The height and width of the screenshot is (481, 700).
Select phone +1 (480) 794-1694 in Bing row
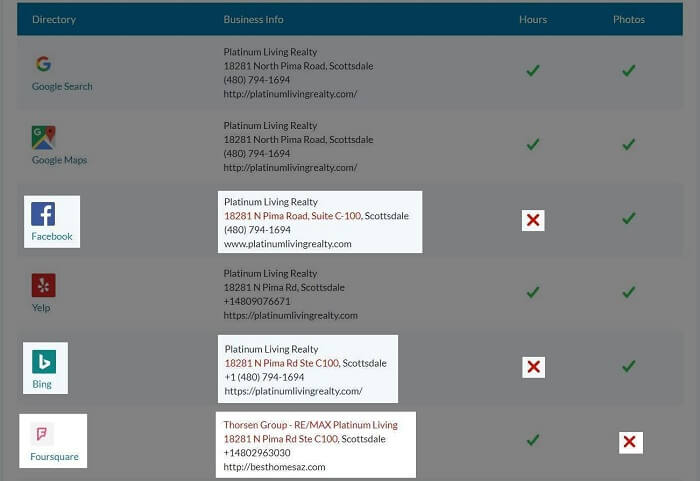pos(264,377)
